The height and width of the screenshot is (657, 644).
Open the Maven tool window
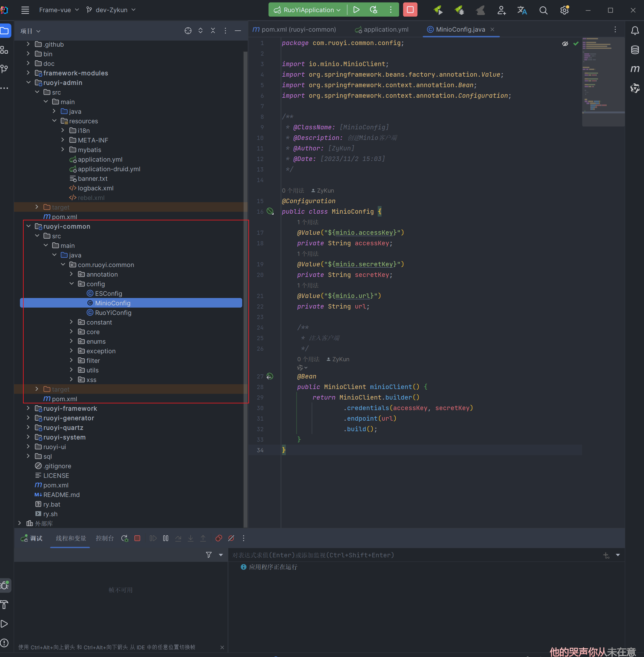(635, 69)
